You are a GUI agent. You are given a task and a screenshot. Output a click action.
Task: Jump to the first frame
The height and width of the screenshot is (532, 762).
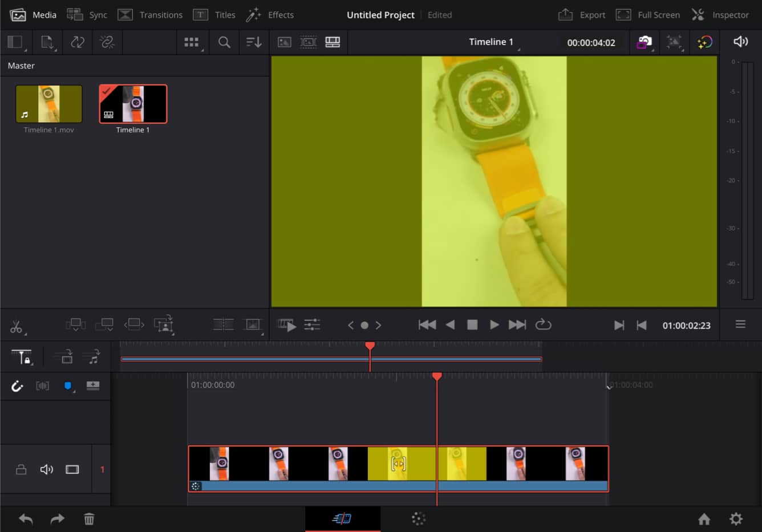427,324
